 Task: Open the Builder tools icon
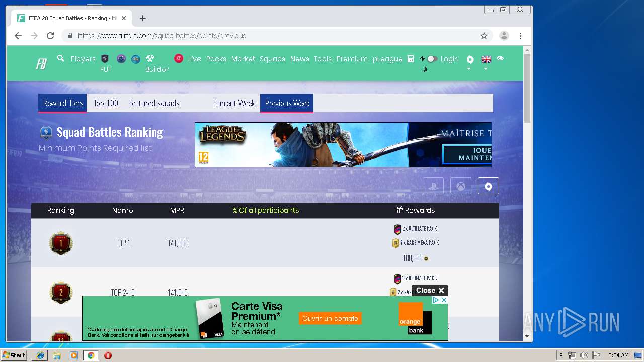[150, 58]
